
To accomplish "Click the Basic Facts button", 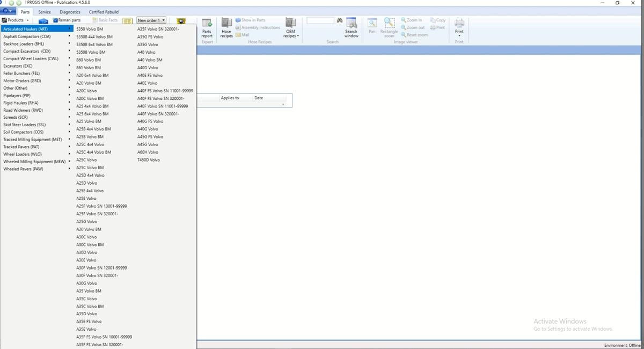I will (x=105, y=20).
